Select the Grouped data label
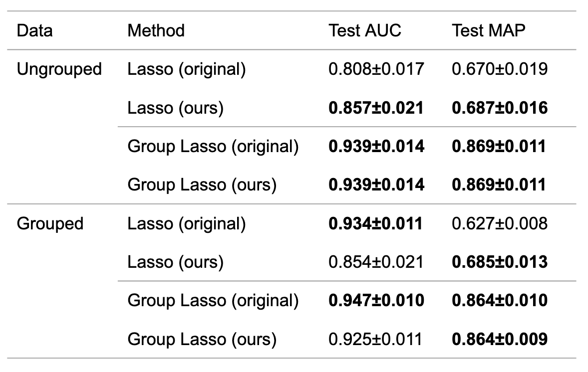588x372 pixels. 50,224
